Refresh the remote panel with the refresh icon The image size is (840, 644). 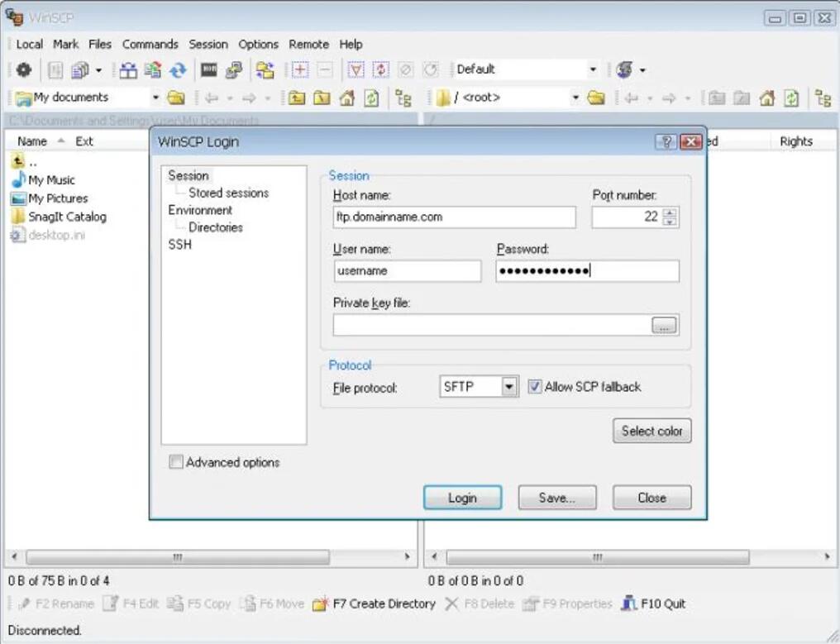(x=792, y=98)
